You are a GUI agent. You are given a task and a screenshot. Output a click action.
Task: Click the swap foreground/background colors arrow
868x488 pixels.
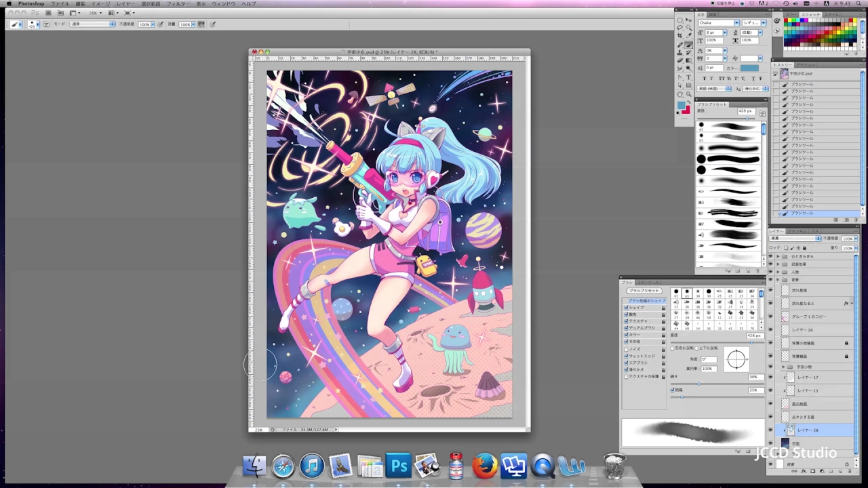point(689,102)
